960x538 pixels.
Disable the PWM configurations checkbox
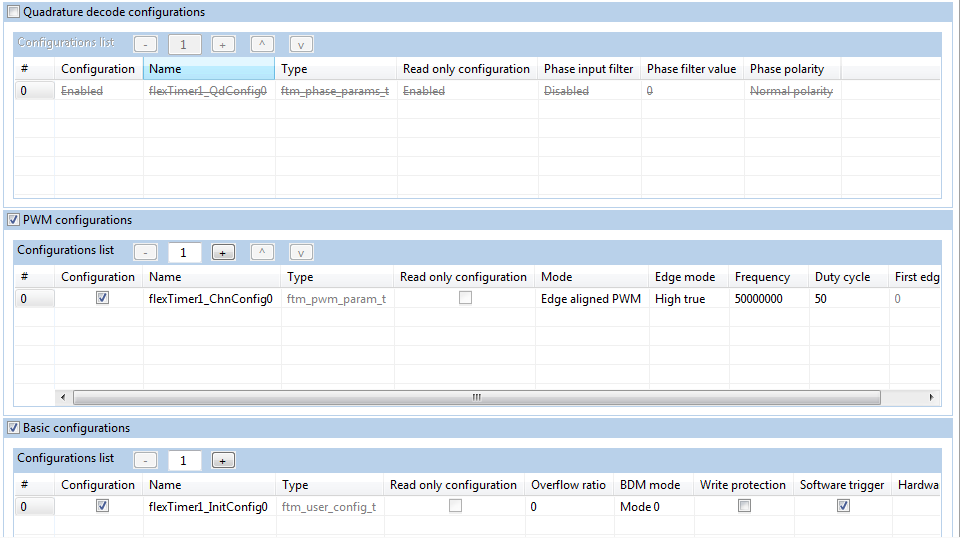pos(13,220)
